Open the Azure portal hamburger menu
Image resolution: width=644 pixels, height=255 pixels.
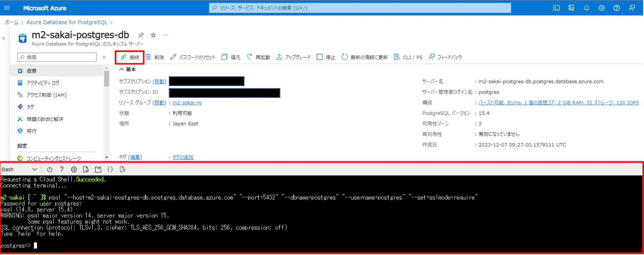click(7, 8)
